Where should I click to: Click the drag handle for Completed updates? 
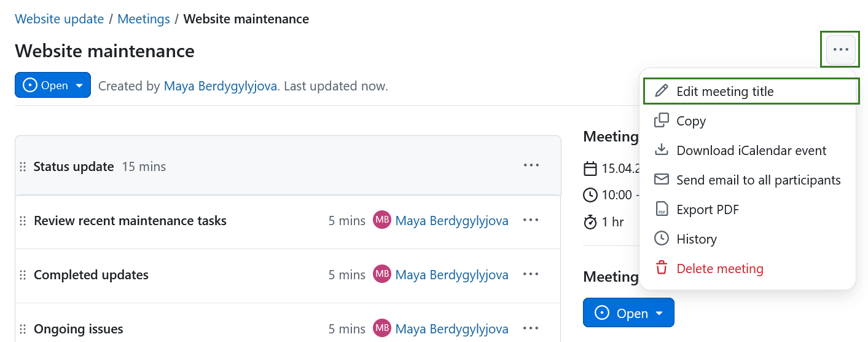coord(23,275)
